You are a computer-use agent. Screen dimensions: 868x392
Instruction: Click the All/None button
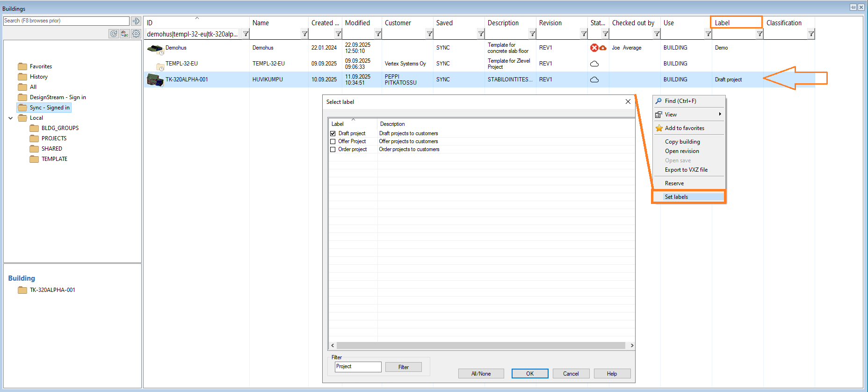[481, 374]
